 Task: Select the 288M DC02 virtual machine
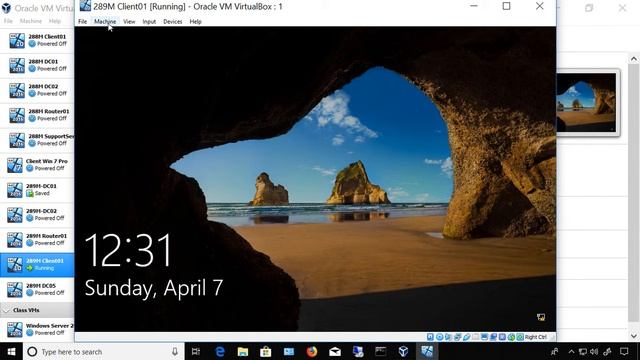pos(37,90)
